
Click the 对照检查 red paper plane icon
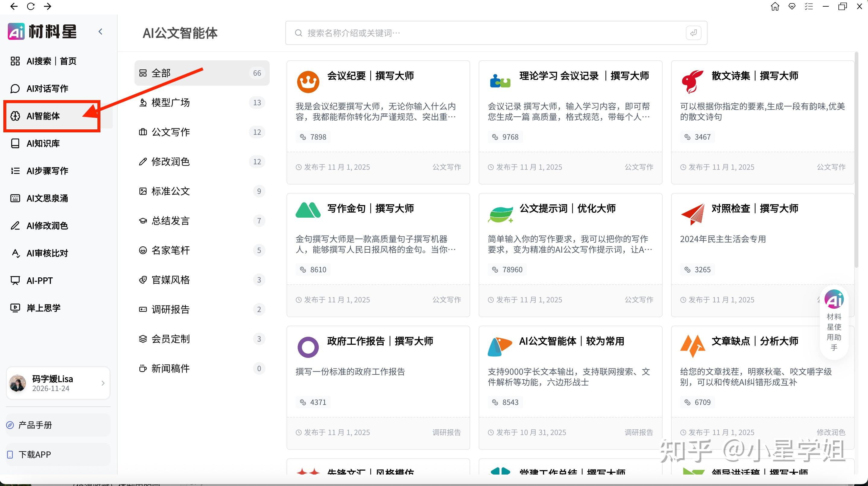click(692, 214)
